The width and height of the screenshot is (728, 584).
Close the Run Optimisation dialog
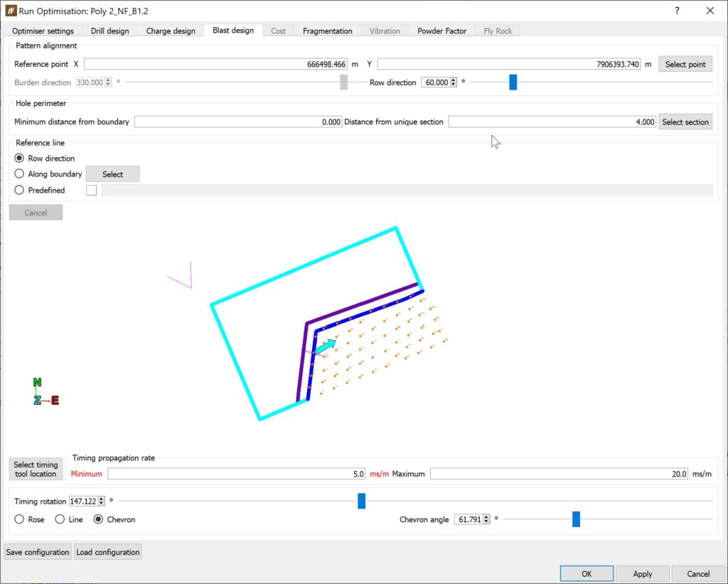710,11
